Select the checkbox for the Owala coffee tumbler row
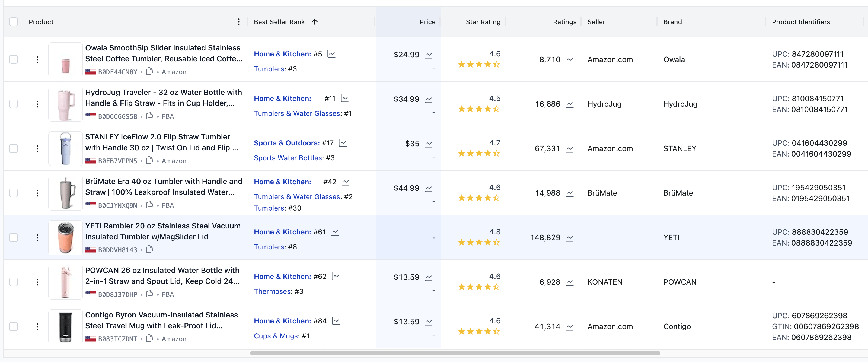The width and height of the screenshot is (868, 362). coord(14,59)
